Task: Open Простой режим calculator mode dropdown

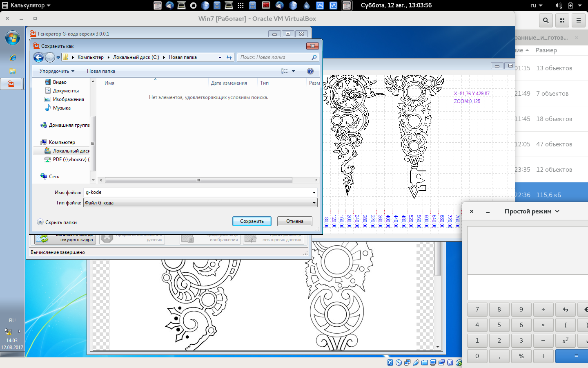Action: point(532,211)
